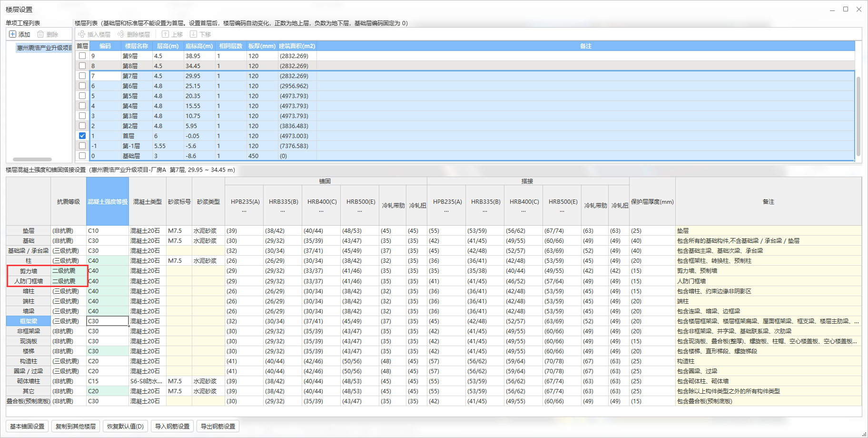The height and width of the screenshot is (438, 868).
Task: Toggle first-floor checkbox for 基础层
Action: click(82, 156)
